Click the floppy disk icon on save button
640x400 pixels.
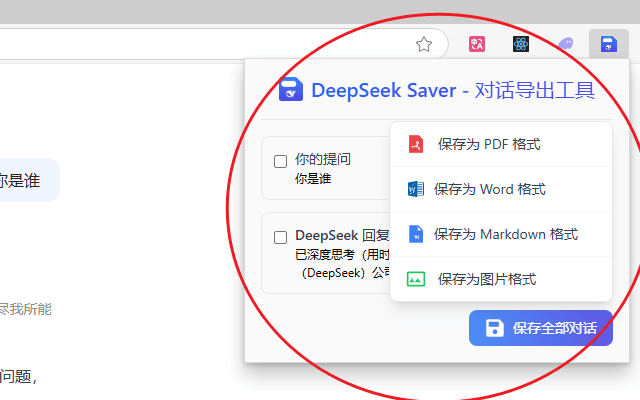[494, 328]
